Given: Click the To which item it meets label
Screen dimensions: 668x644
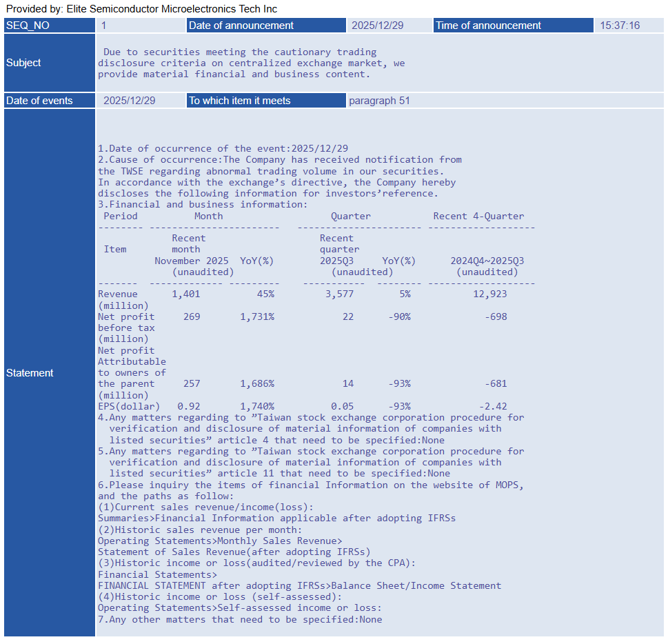Looking at the screenshot, I should 266,101.
